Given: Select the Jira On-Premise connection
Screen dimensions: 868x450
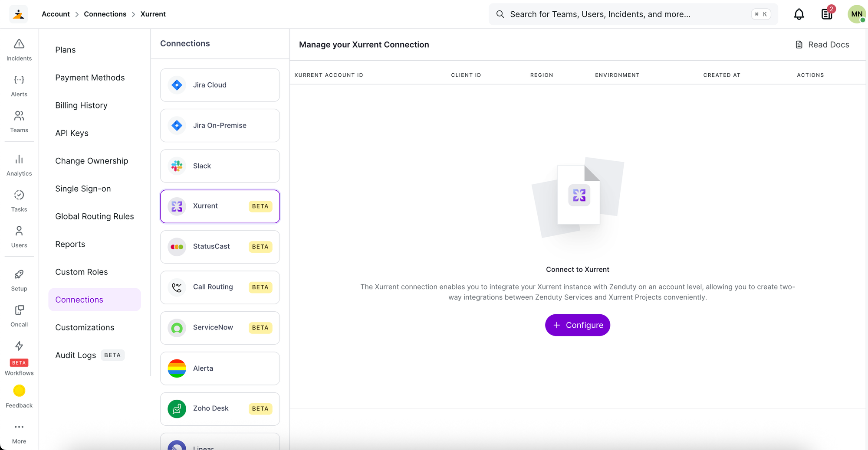Looking at the screenshot, I should [220, 125].
